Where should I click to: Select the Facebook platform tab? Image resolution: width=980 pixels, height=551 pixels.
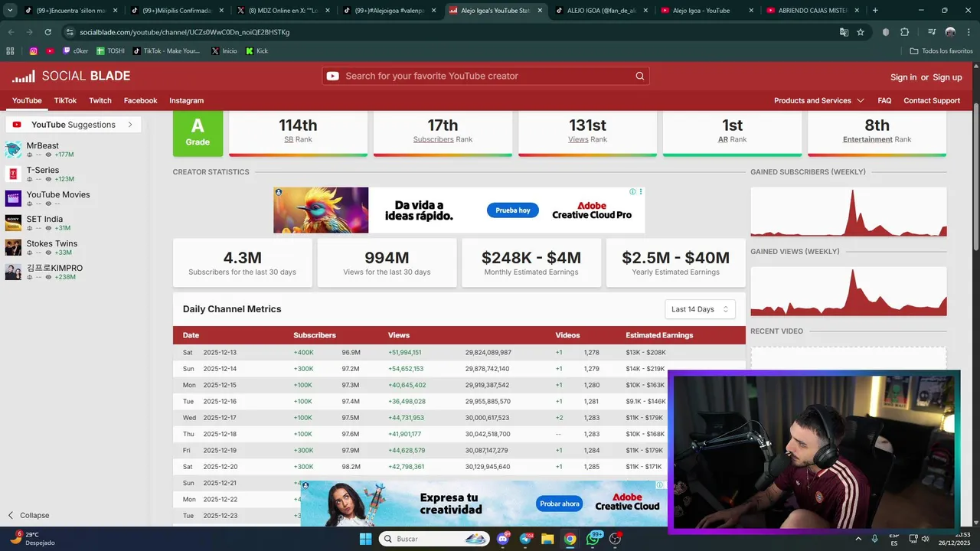click(x=141, y=100)
